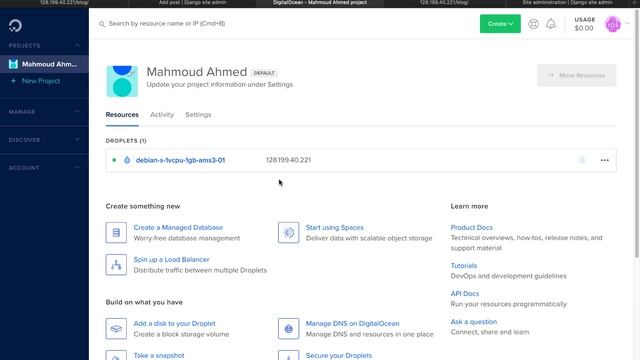Click the Manage DNS globe icon
640x360 pixels.
coord(289,329)
